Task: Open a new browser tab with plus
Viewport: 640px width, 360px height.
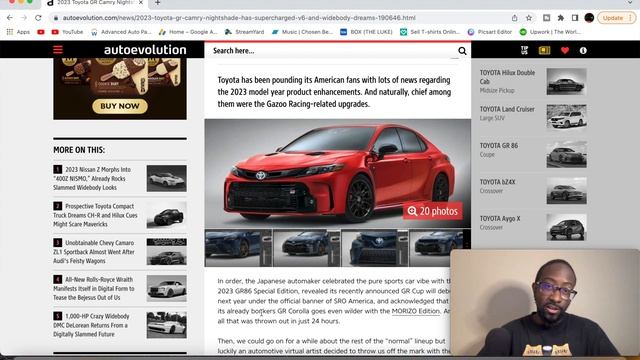Action: click(158, 3)
